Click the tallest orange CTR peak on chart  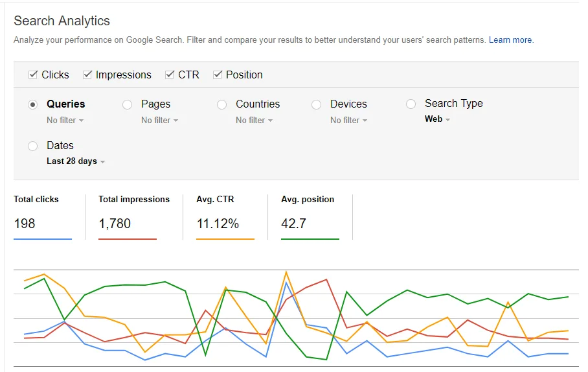(x=286, y=272)
